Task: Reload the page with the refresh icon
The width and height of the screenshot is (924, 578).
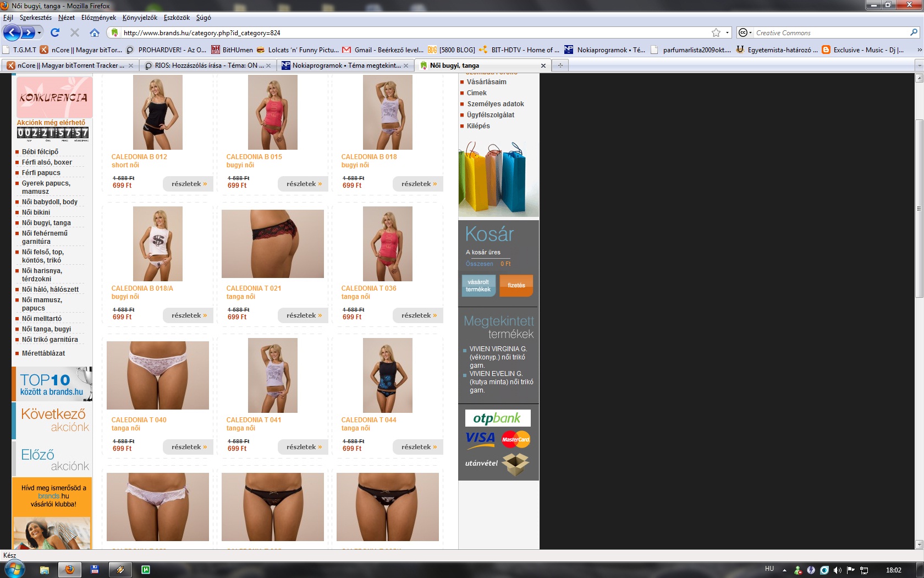Action: 55,32
